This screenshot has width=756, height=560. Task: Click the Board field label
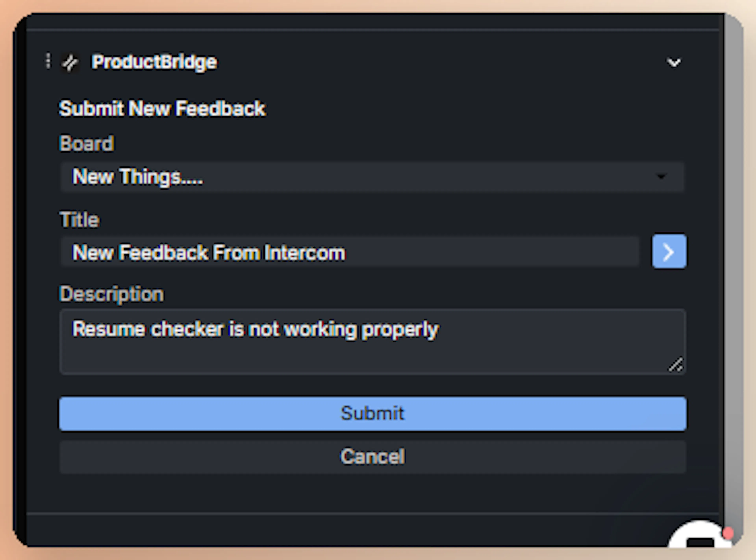point(86,143)
